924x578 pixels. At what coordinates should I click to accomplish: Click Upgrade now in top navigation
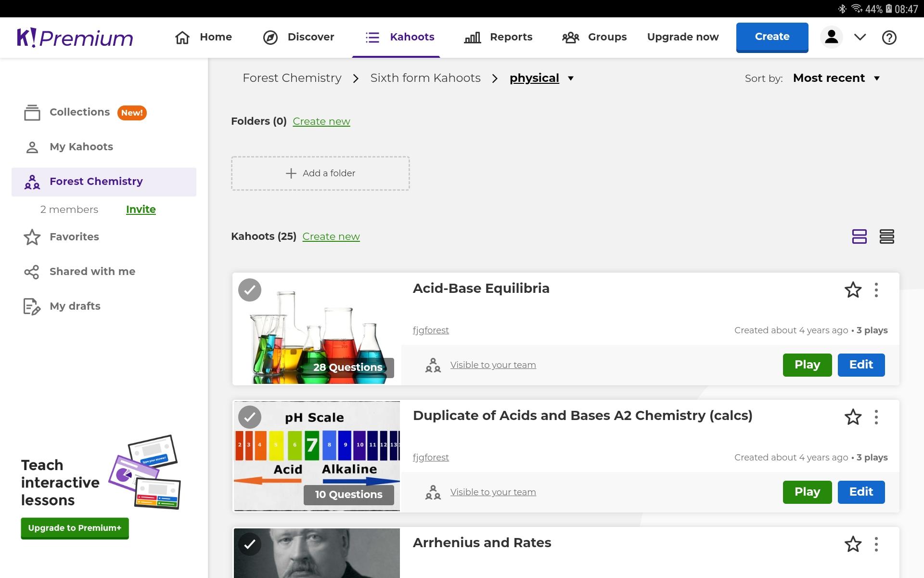pos(683,37)
